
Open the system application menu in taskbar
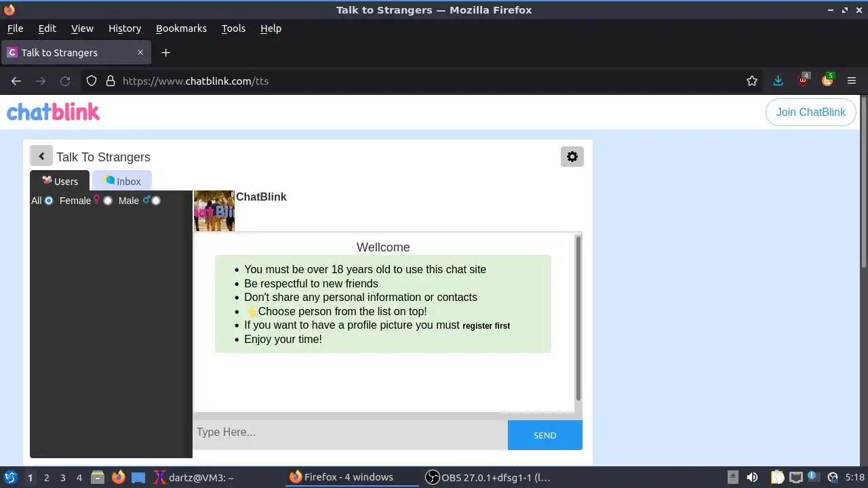10,477
